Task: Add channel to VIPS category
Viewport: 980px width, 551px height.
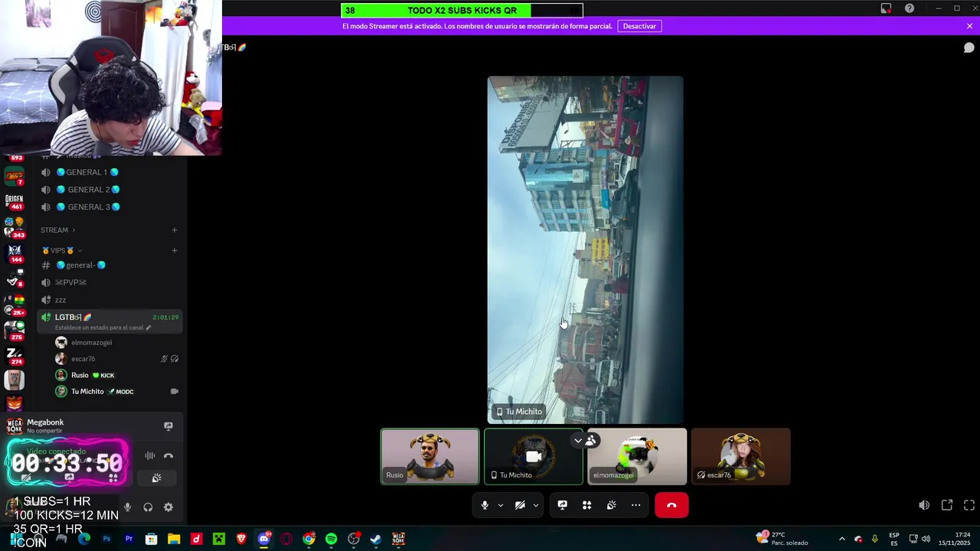Action: point(174,250)
